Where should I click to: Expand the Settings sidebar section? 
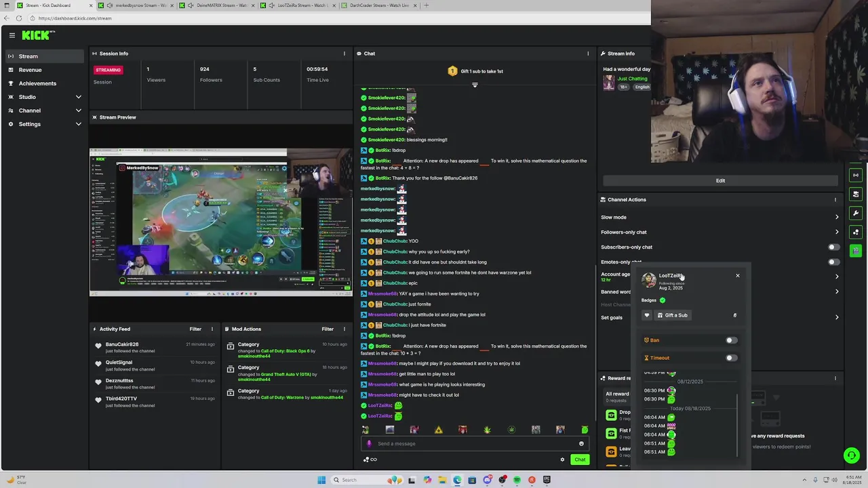tap(78, 124)
